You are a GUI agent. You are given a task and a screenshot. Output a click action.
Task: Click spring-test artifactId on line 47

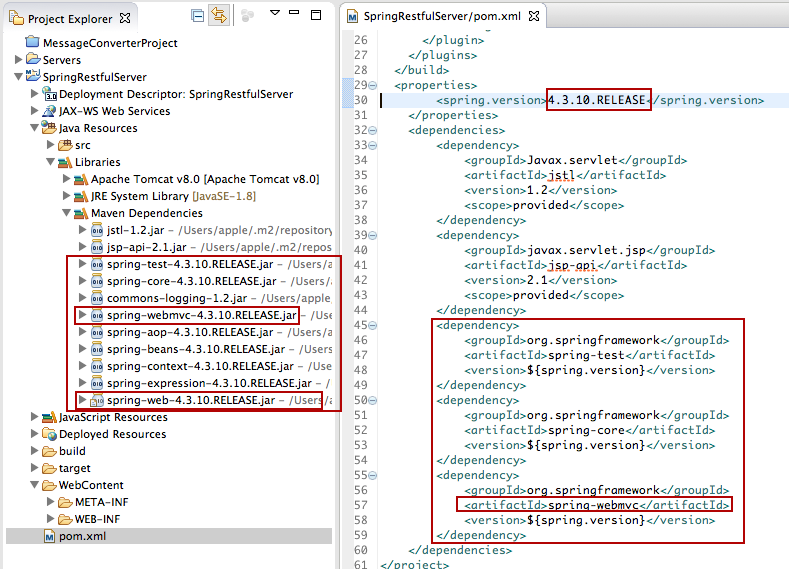(586, 355)
